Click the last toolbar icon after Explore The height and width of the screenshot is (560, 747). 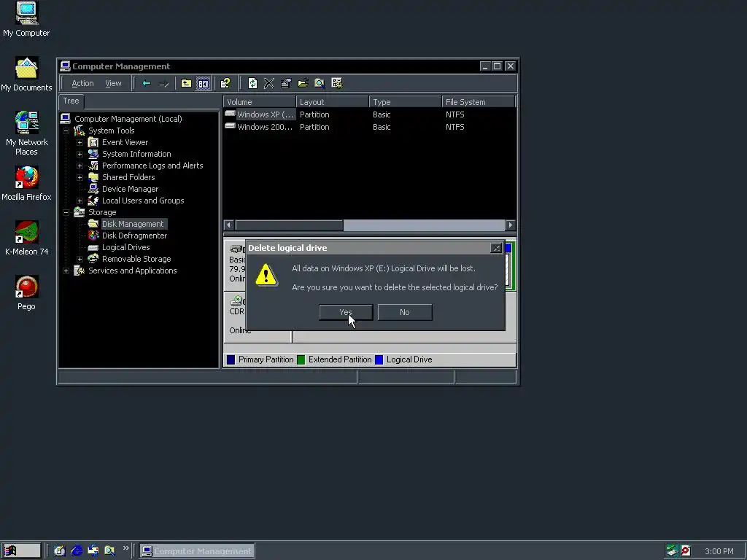coord(337,83)
